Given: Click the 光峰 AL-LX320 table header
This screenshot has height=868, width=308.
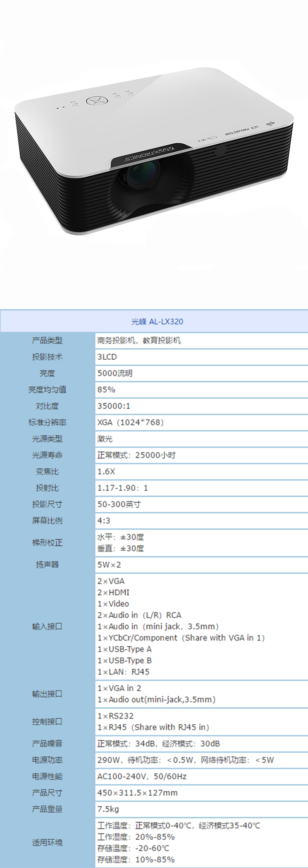Looking at the screenshot, I should [x=157, y=321].
